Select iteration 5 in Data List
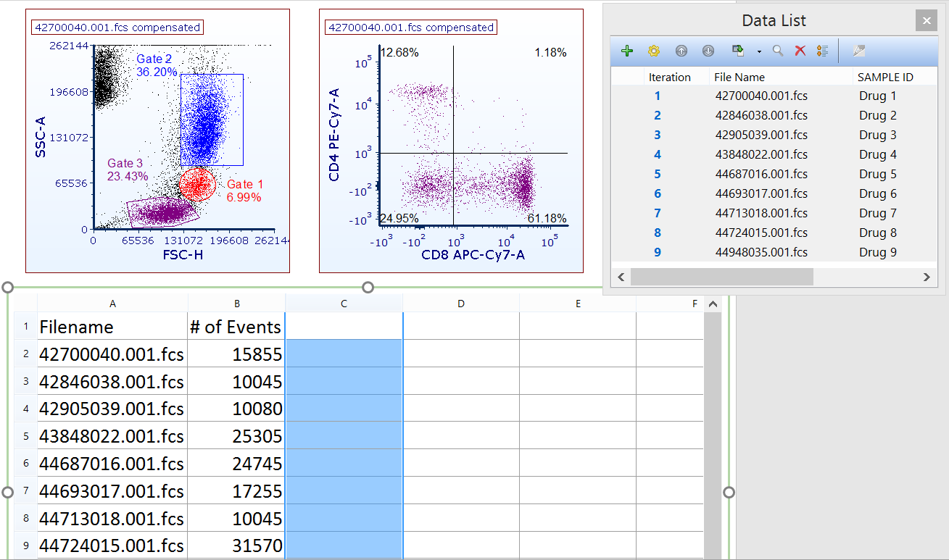Viewport: 949px width, 560px height. [658, 174]
